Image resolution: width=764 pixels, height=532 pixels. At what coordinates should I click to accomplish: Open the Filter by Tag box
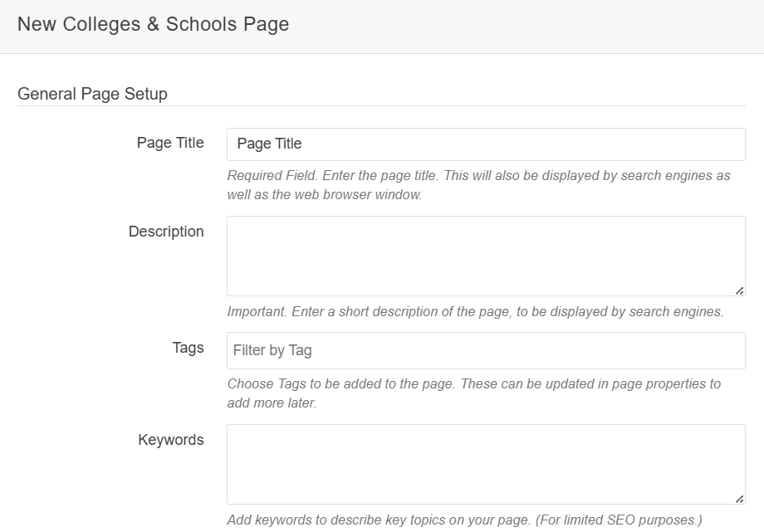point(486,350)
